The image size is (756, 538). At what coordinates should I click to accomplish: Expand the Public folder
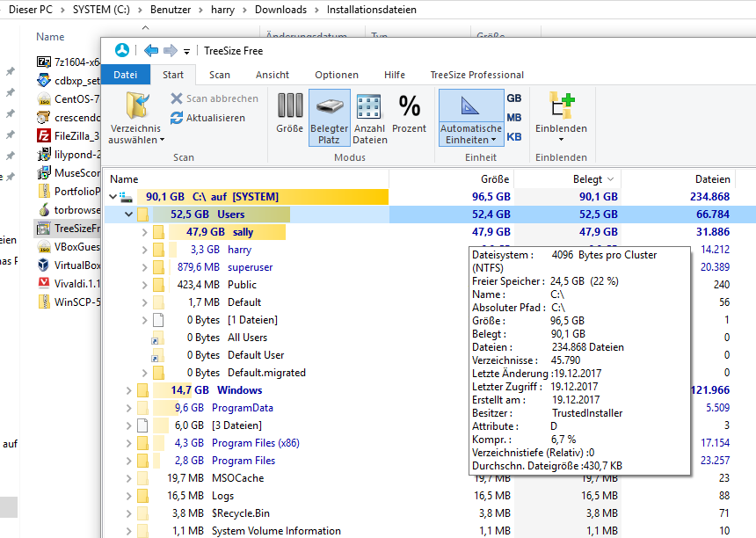(x=144, y=285)
